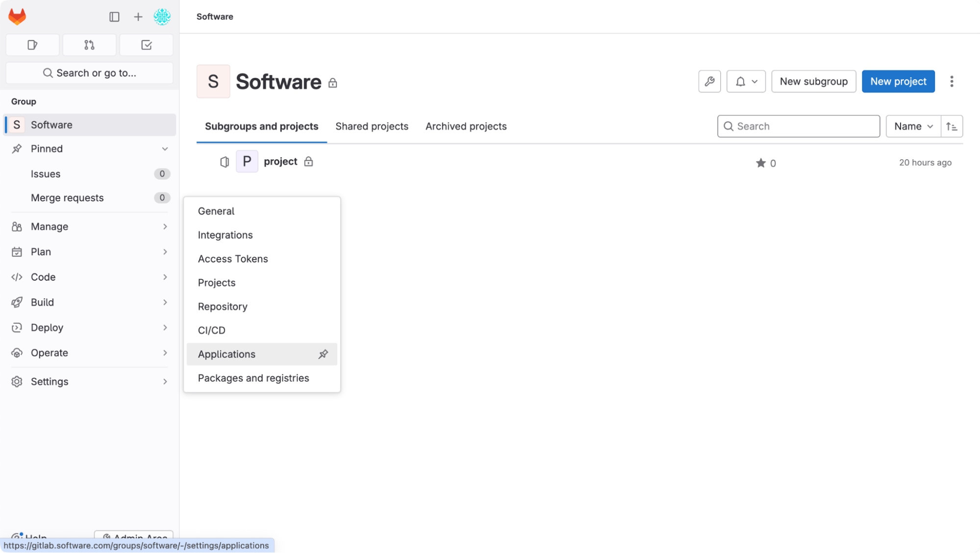This screenshot has width=980, height=553.
Task: Click the Issues shortcut icon
Action: pyautogui.click(x=32, y=45)
